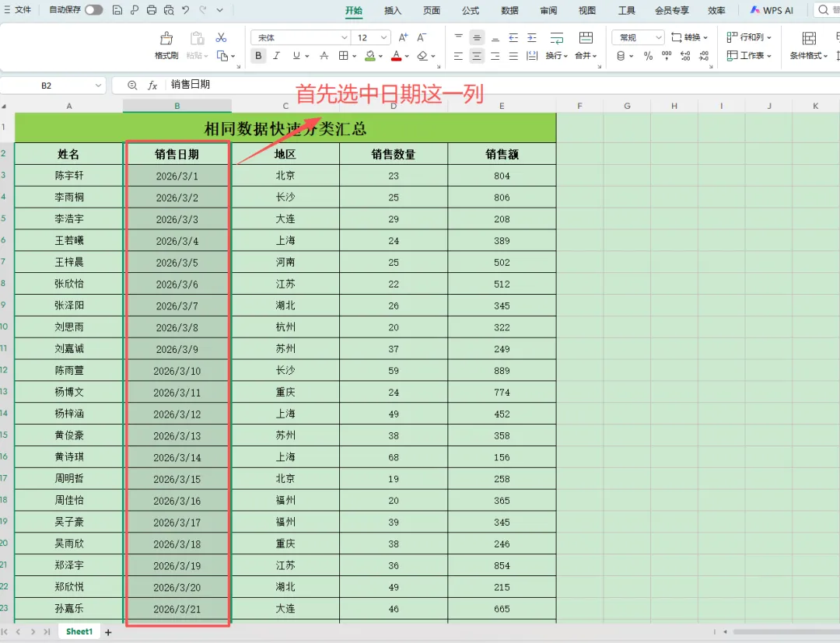840x643 pixels.
Task: Expand the B2 Name Box dropdown arrow
Action: pyautogui.click(x=98, y=85)
